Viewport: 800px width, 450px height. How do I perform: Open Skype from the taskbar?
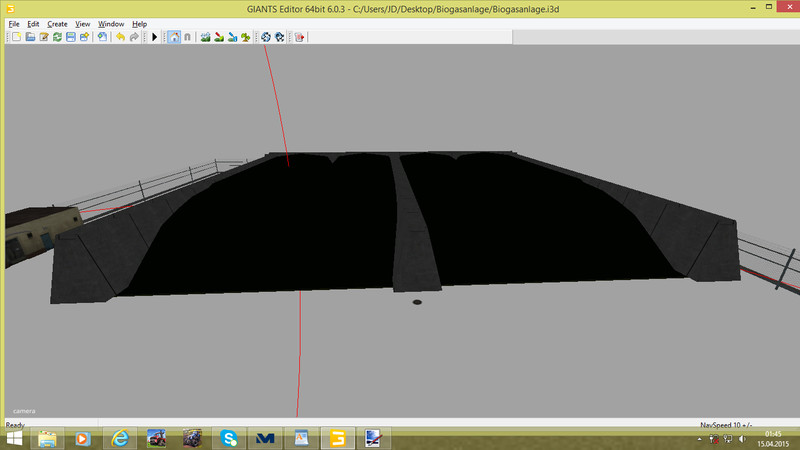pyautogui.click(x=229, y=438)
